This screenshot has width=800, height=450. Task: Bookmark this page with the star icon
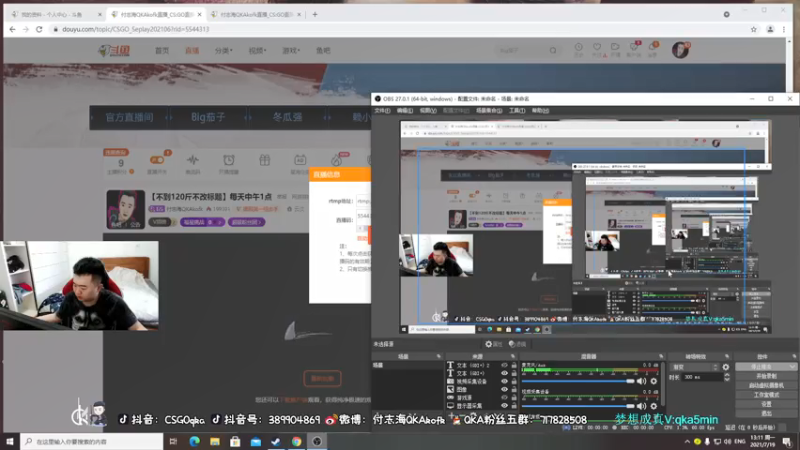(x=754, y=29)
